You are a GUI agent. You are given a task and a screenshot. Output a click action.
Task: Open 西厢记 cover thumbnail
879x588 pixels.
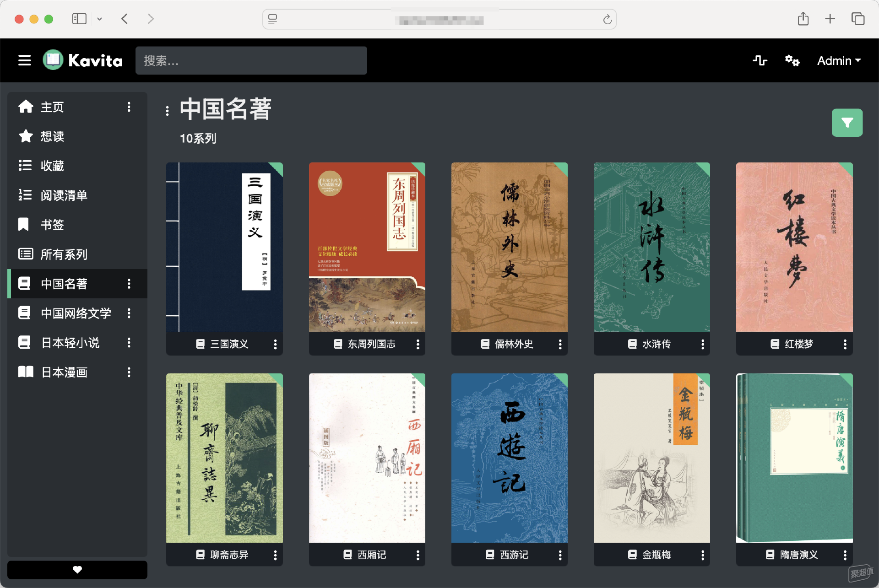[367, 458]
